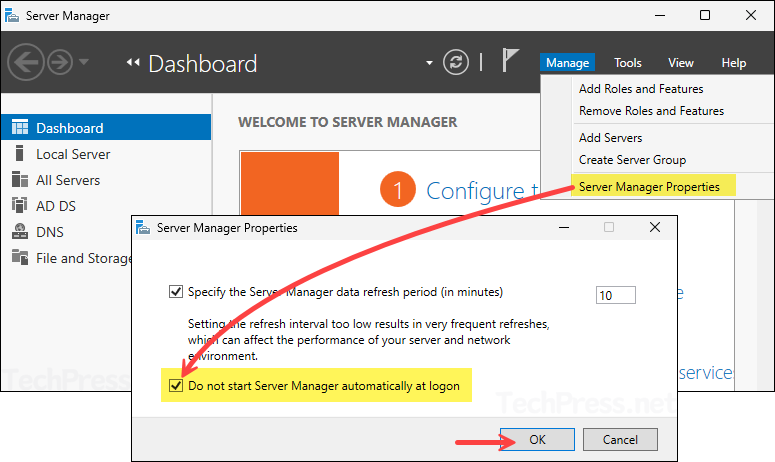
Task: Click the DNS role icon
Action: [x=20, y=231]
